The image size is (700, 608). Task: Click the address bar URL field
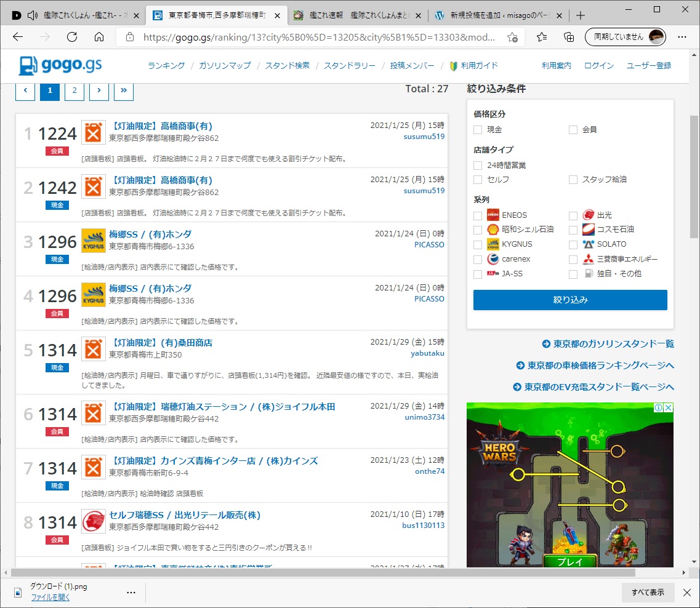pos(319,37)
